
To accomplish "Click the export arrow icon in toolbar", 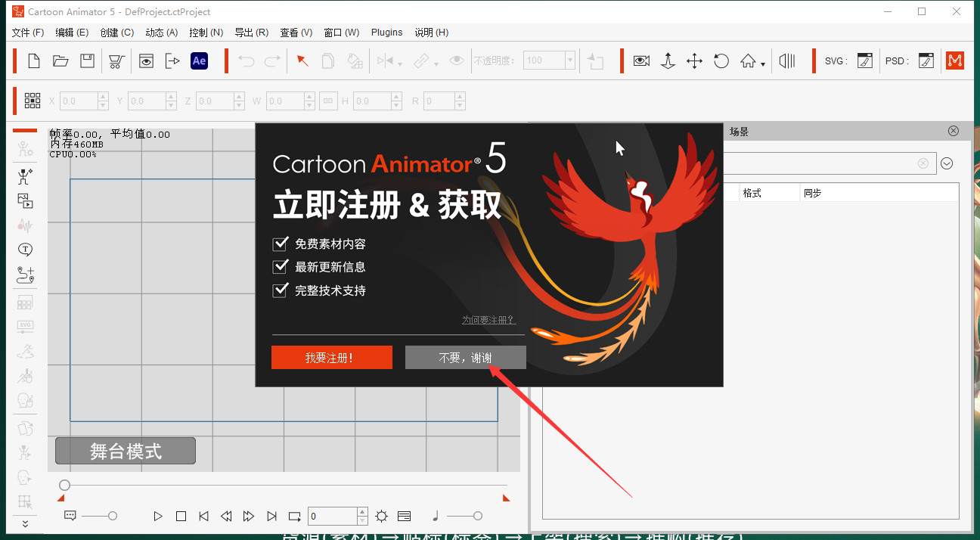I will (x=172, y=61).
